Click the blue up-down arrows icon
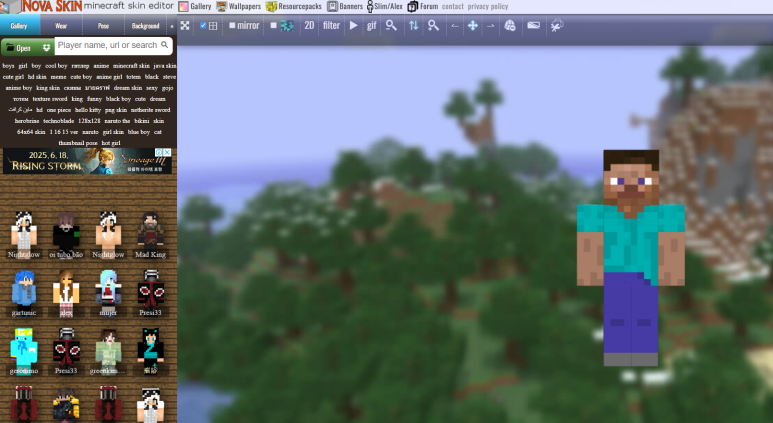This screenshot has width=773, height=423. pos(414,26)
